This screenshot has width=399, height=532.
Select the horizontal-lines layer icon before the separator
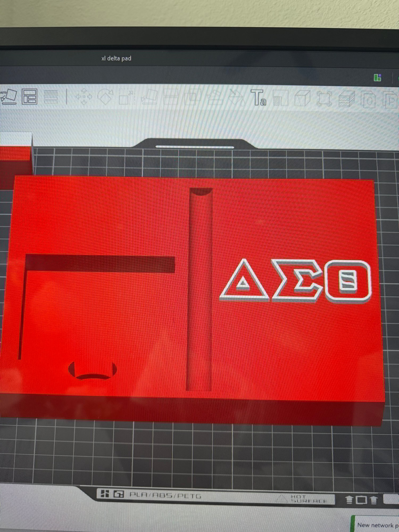pos(51,97)
